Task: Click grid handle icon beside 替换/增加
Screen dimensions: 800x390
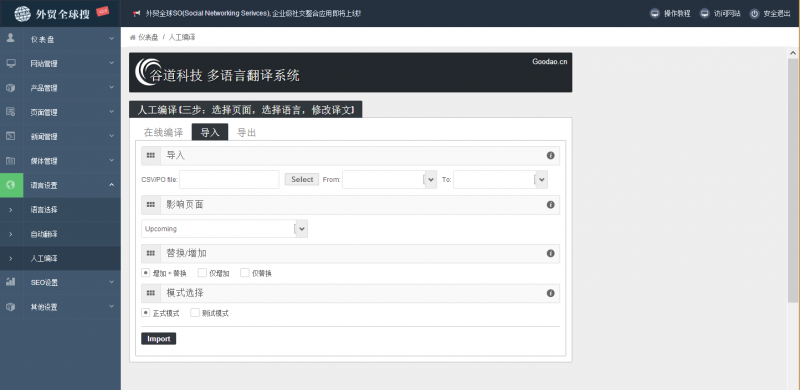Action: (151, 254)
